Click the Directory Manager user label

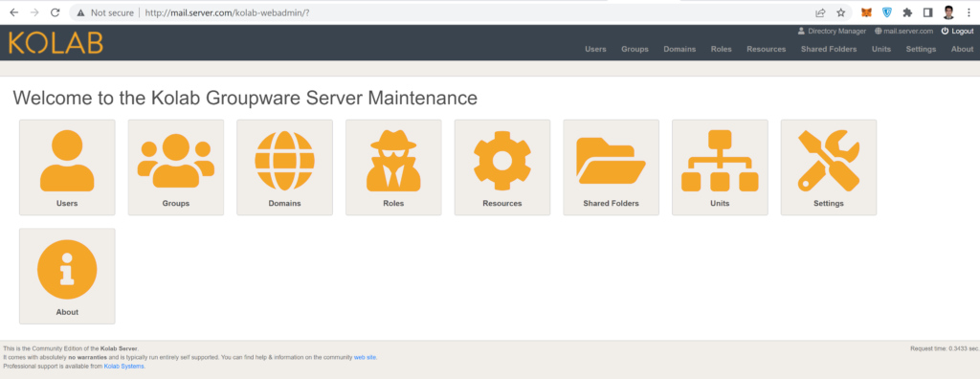(832, 31)
